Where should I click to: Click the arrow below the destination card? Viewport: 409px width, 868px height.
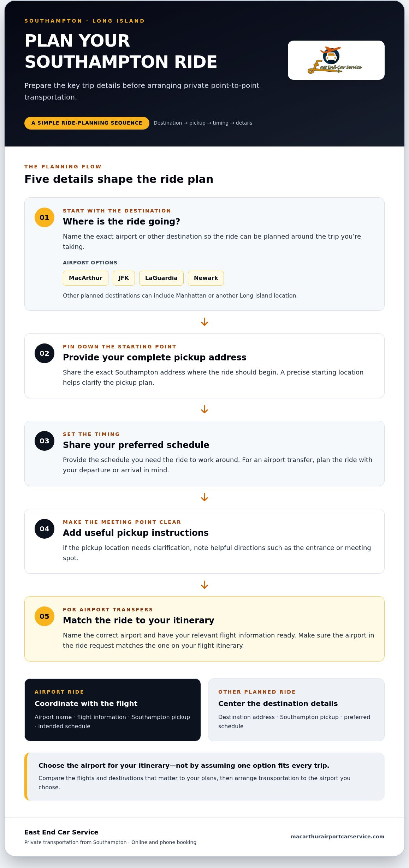tap(204, 322)
